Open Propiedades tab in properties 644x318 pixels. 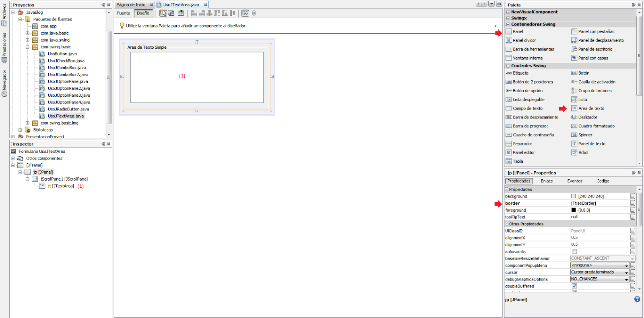519,181
